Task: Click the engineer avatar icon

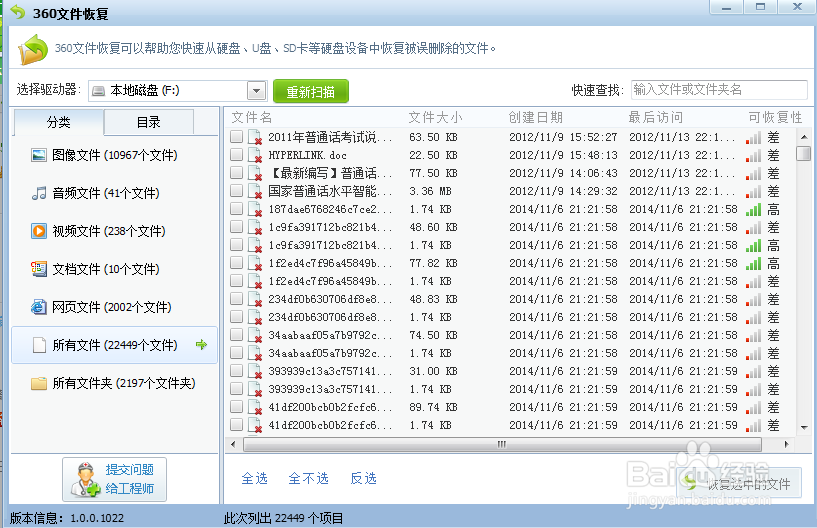Action: (85, 480)
